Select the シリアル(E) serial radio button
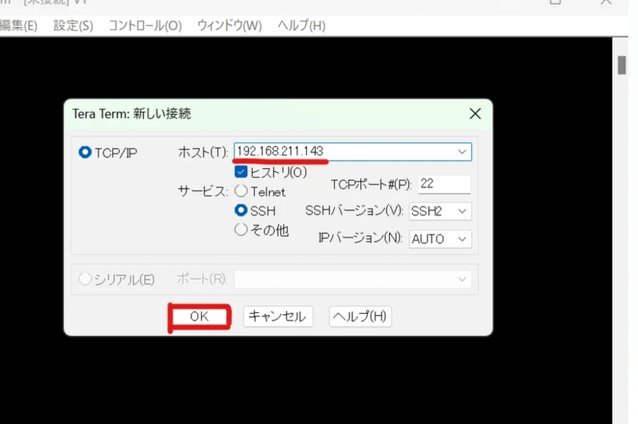Image resolution: width=638 pixels, height=424 pixels. pyautogui.click(x=85, y=279)
